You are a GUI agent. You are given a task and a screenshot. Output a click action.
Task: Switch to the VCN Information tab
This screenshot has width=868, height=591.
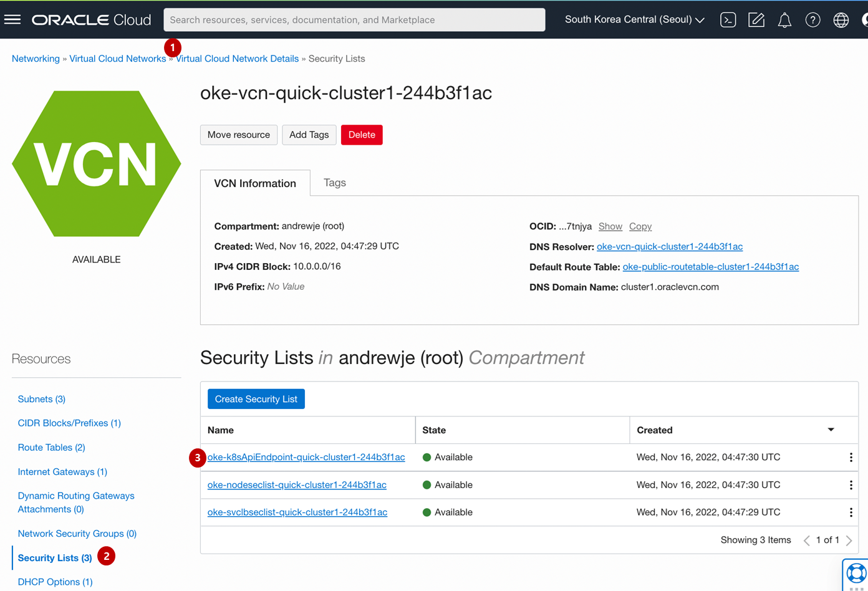[x=255, y=183]
